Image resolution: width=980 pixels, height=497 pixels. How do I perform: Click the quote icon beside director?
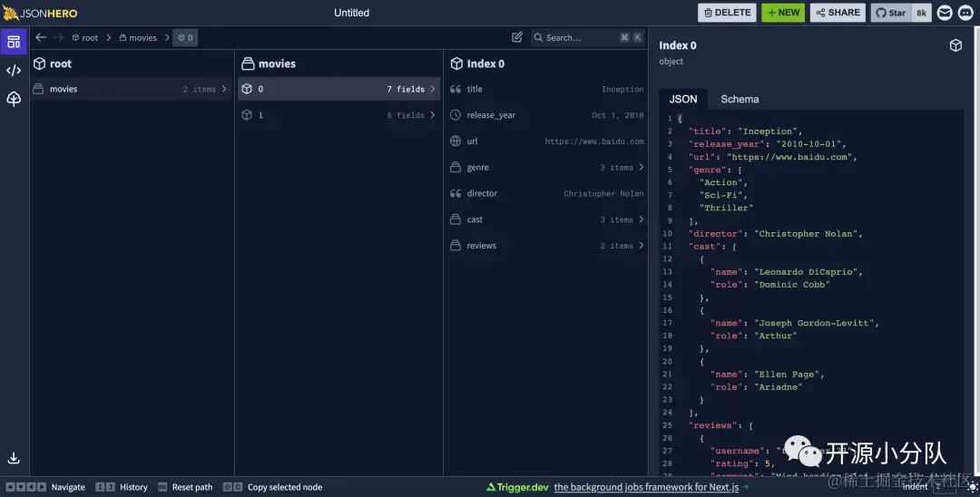[456, 193]
